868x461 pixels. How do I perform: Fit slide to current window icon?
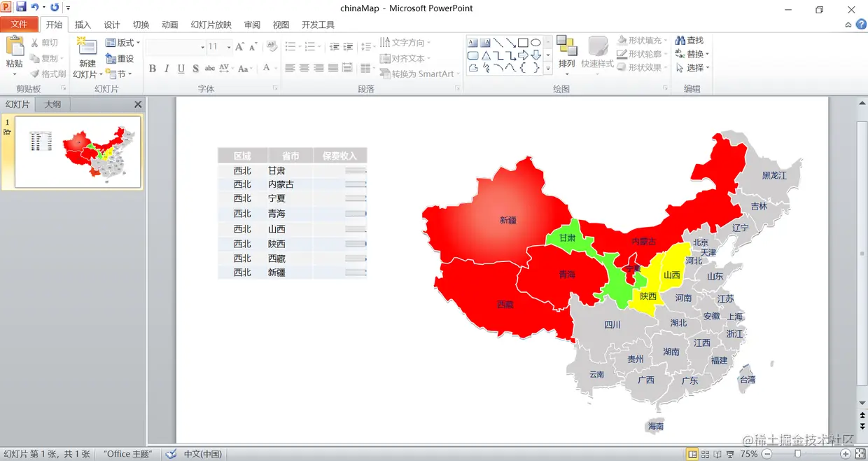pos(860,454)
